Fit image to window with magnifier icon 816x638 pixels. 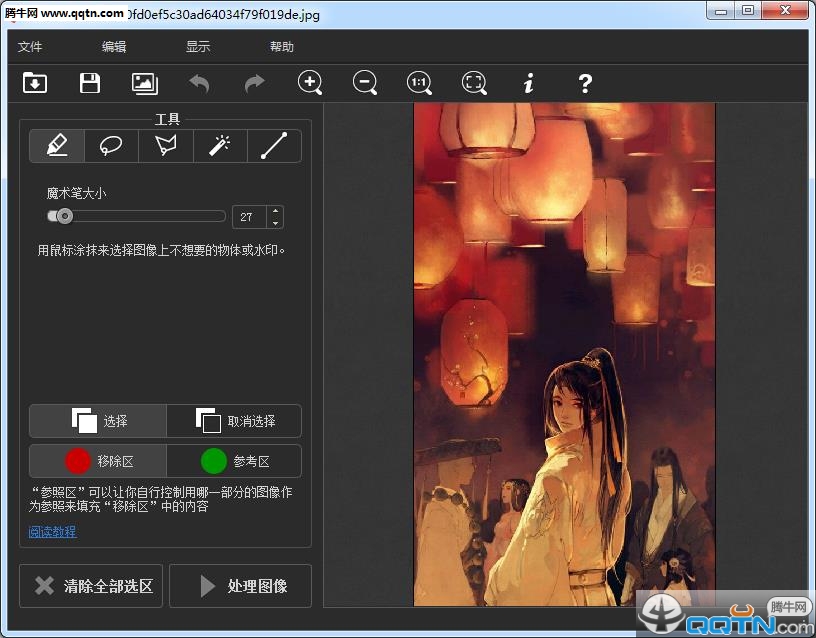tap(474, 84)
